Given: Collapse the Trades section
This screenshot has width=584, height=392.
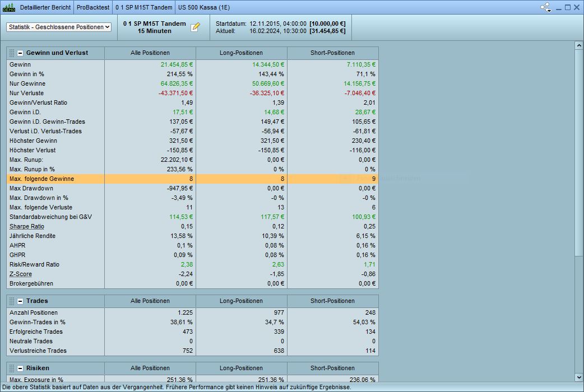Looking at the screenshot, I should (x=20, y=301).
